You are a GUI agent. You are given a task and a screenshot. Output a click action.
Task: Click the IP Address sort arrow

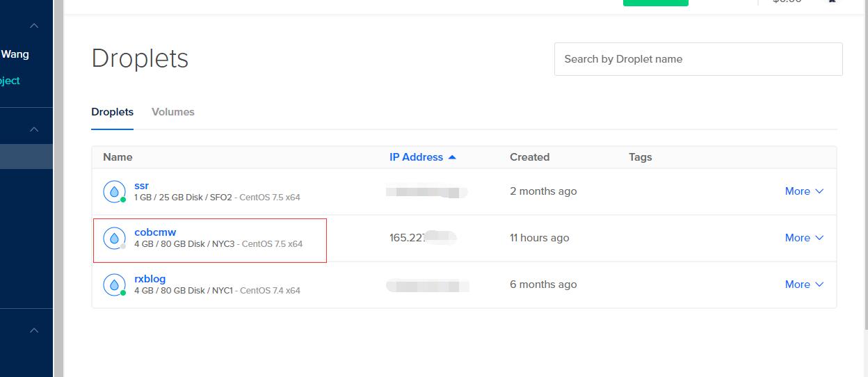pos(452,157)
